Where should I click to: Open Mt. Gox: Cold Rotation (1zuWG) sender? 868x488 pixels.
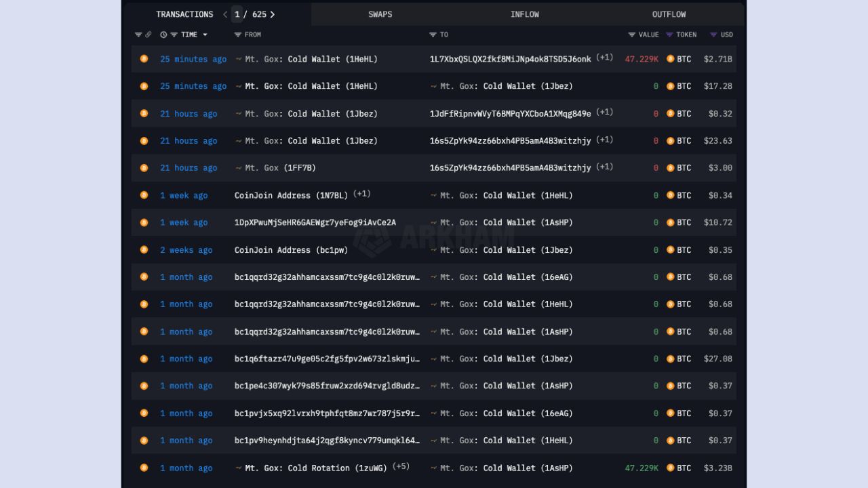click(311, 468)
